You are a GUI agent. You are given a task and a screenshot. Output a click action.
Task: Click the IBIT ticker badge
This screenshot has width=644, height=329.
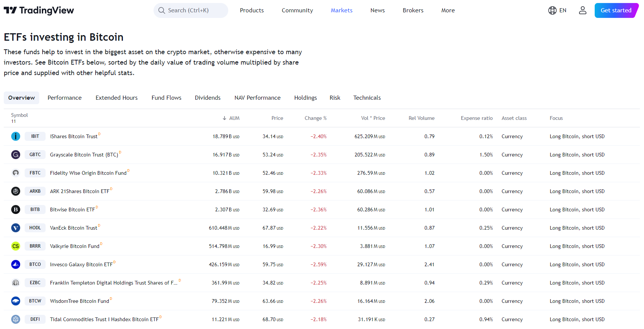coord(35,136)
